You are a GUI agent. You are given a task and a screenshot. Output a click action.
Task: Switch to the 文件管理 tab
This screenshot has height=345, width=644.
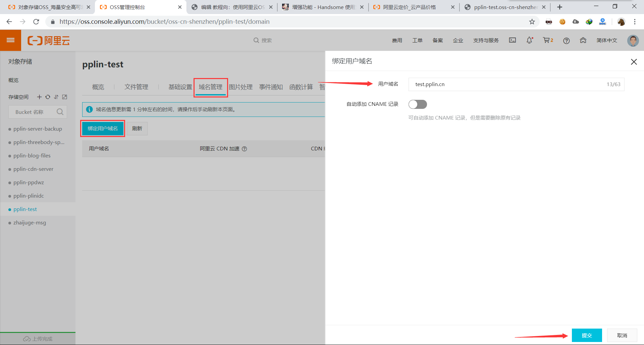136,87
